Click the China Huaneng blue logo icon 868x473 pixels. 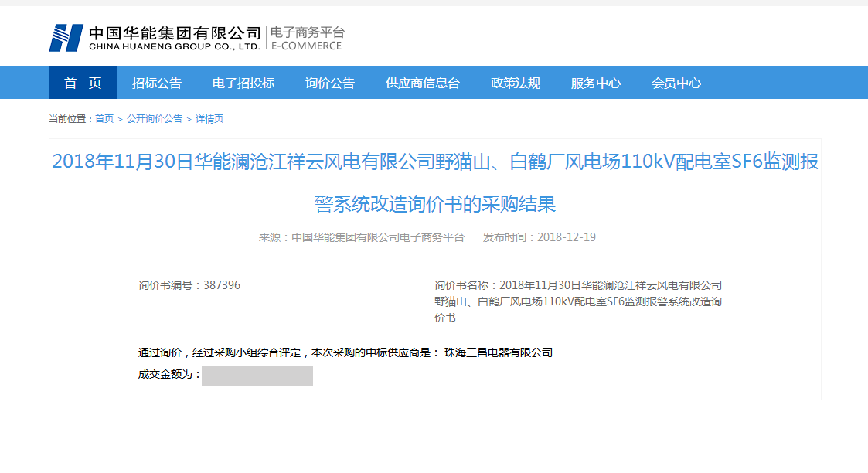coord(66,38)
